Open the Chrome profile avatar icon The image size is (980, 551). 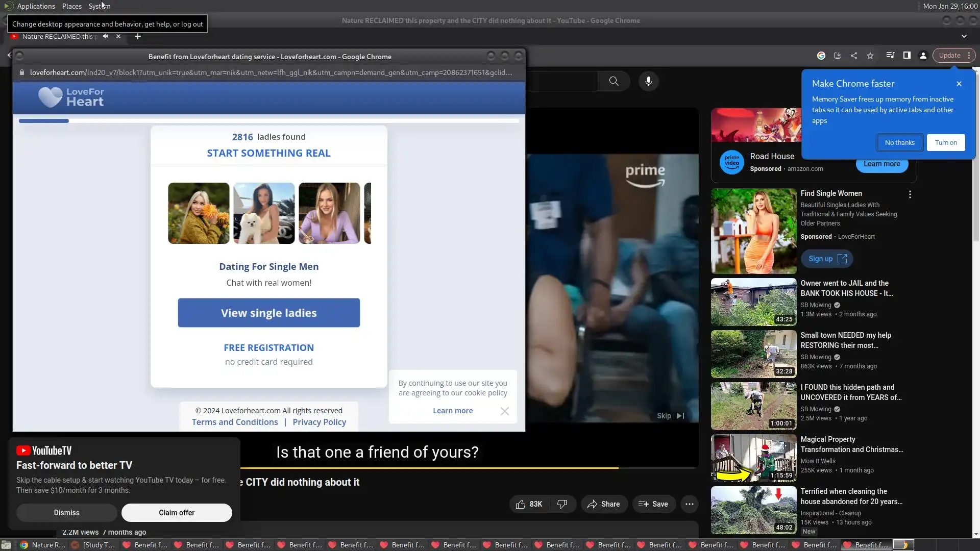point(923,56)
